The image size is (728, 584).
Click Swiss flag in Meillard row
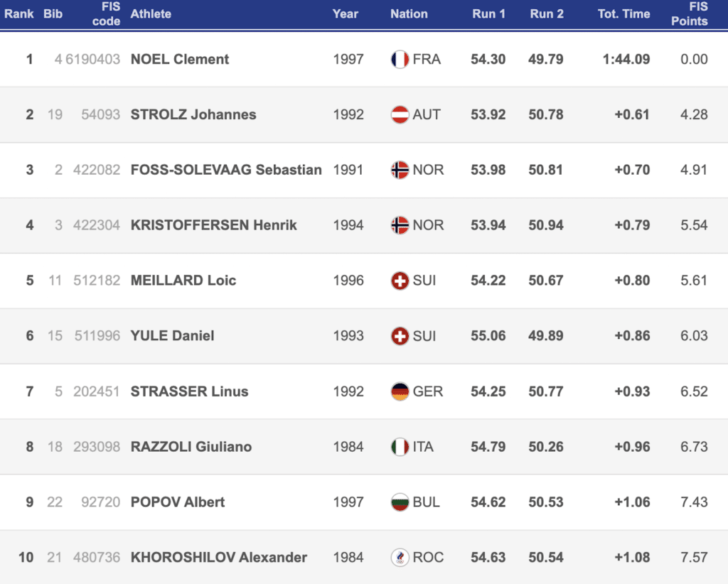pyautogui.click(x=400, y=281)
